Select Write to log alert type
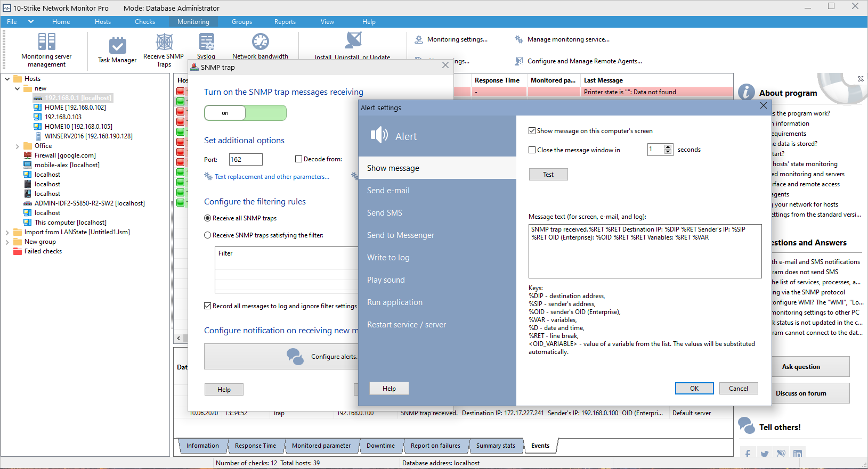This screenshot has height=469, width=868. [x=437, y=258]
